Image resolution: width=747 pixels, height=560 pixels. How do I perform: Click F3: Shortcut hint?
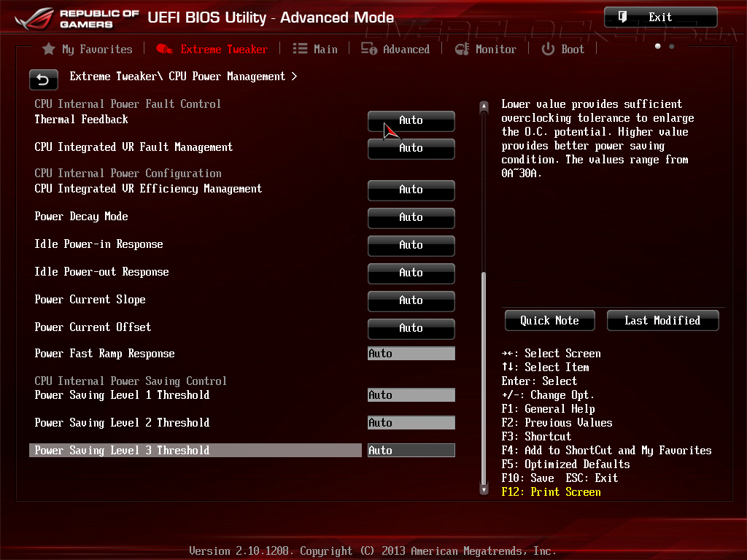click(536, 437)
